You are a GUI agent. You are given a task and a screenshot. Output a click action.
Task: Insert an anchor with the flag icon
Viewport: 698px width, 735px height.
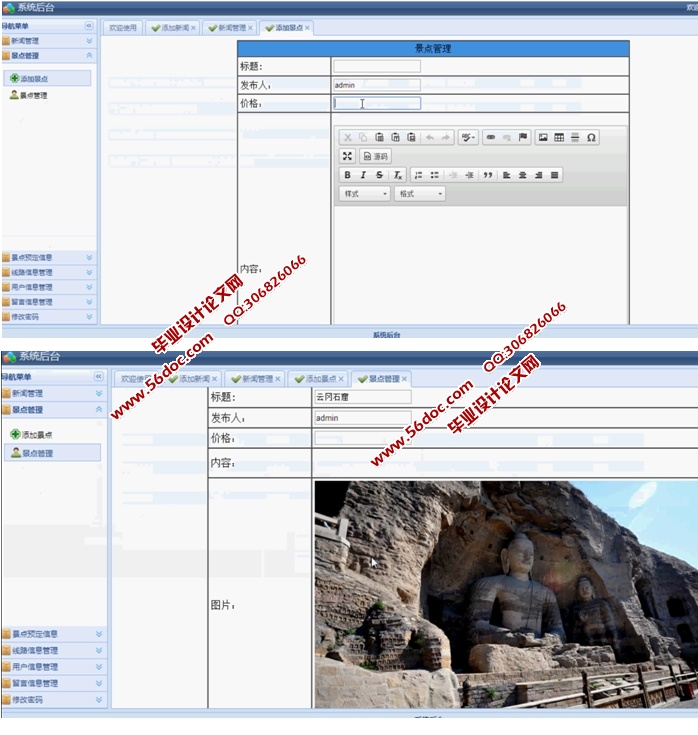coord(523,137)
